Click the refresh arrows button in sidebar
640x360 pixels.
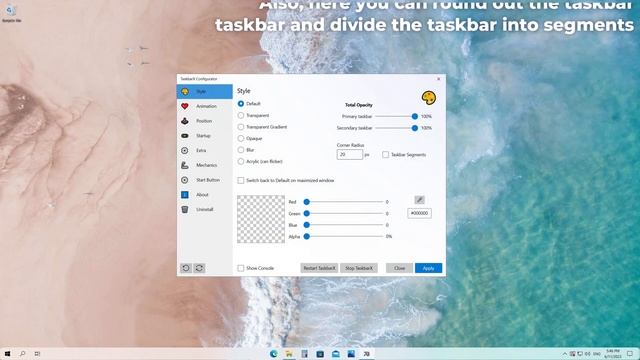(199, 268)
